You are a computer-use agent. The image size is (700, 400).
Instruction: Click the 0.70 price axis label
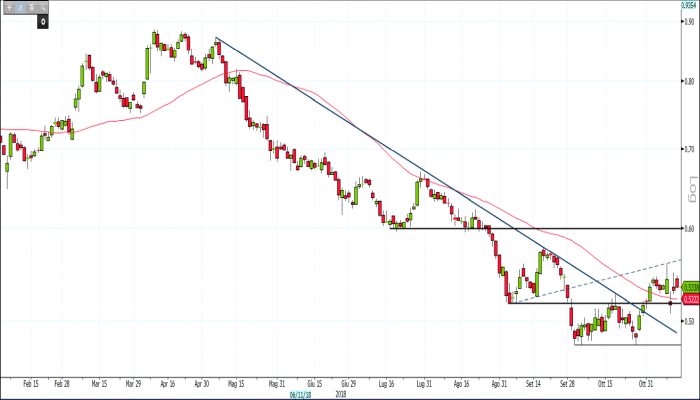[688, 148]
